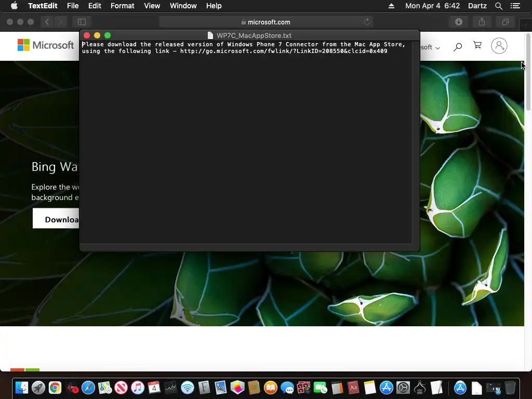This screenshot has height=399, width=532.
Task: Click the Safari share button
Action: click(482, 22)
